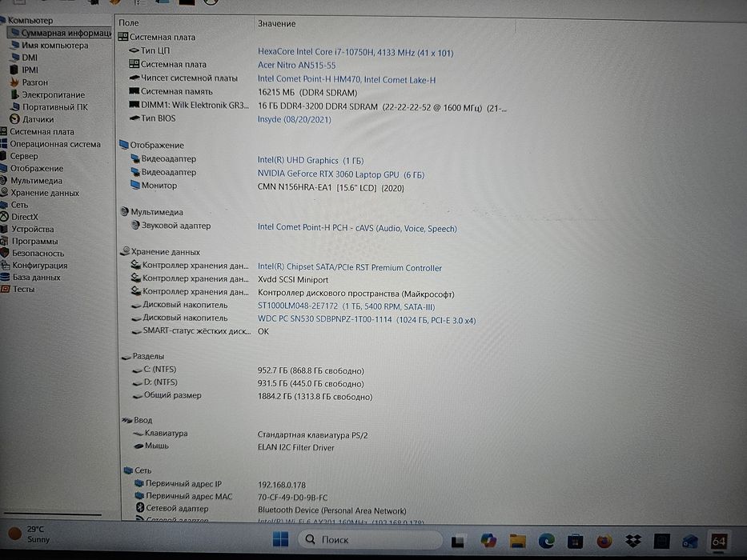This screenshot has width=747, height=560.
Task: Click Мультимедиа icon in sidebar
Action: [x=3, y=181]
